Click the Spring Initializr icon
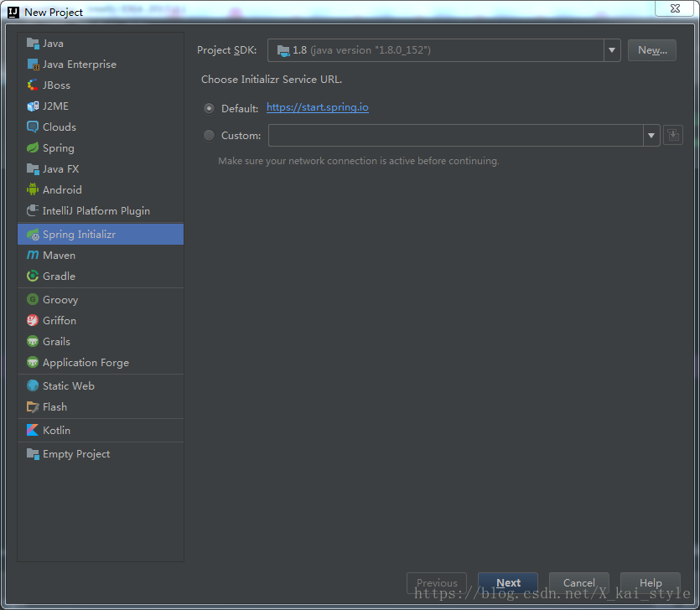 point(33,235)
